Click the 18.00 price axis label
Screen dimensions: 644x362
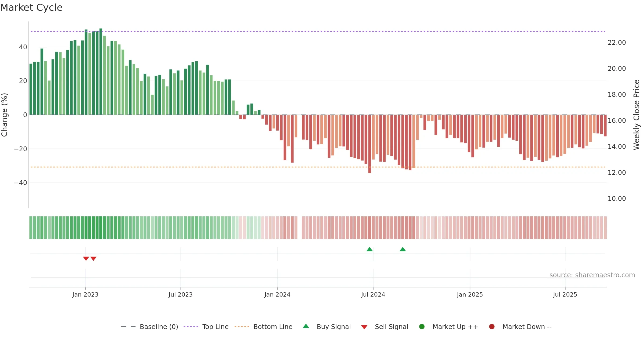tap(617, 95)
